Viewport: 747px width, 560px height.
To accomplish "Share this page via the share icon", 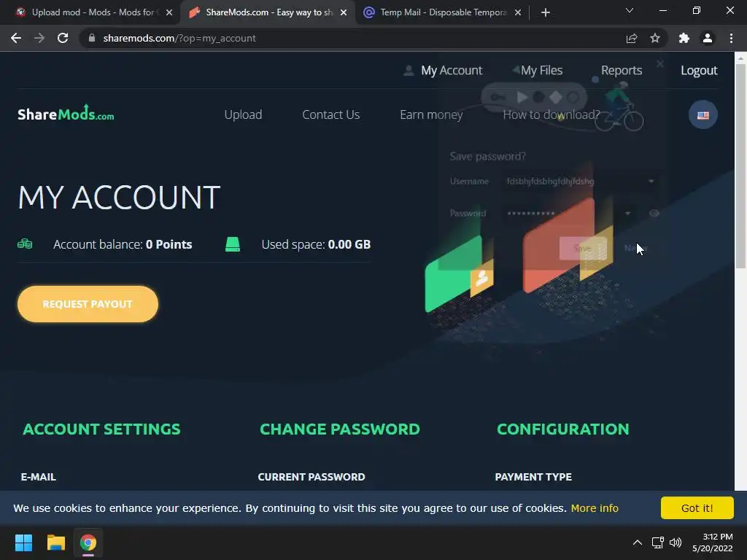I will coord(632,38).
